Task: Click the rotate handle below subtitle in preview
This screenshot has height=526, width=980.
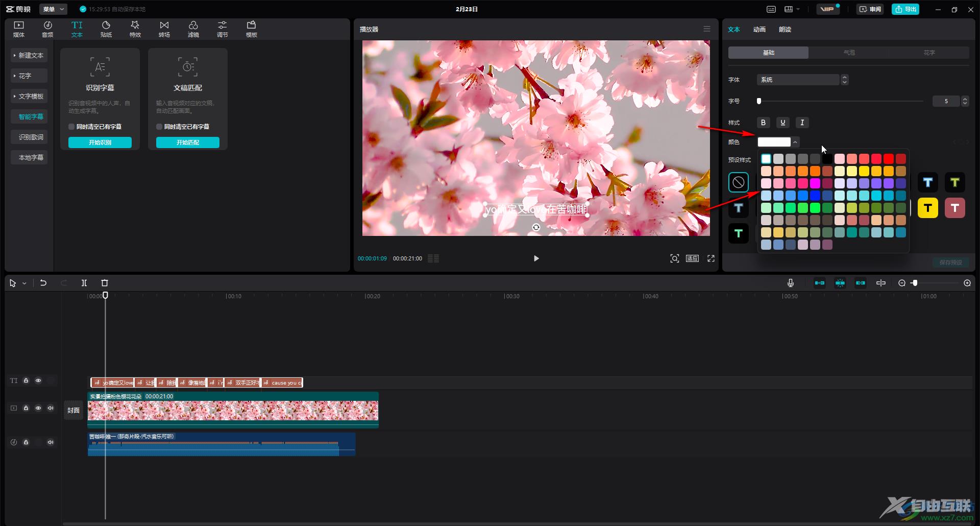Action: (x=536, y=227)
